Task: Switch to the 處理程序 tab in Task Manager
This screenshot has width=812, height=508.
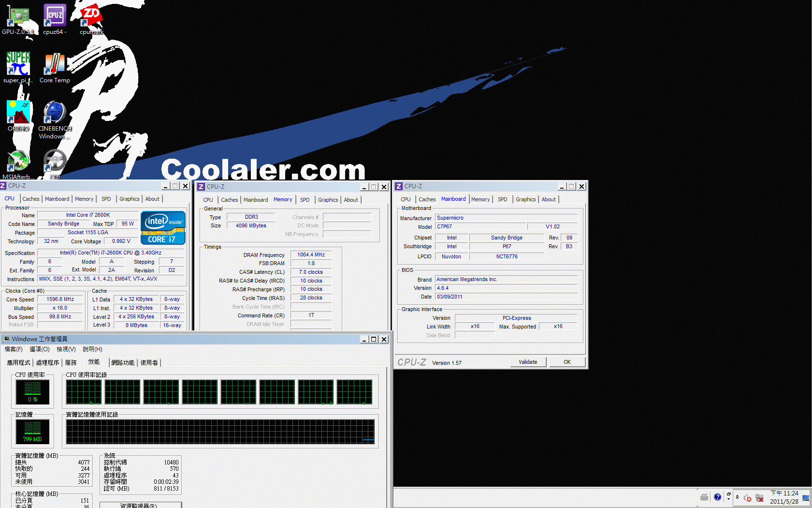Action: coord(47,363)
